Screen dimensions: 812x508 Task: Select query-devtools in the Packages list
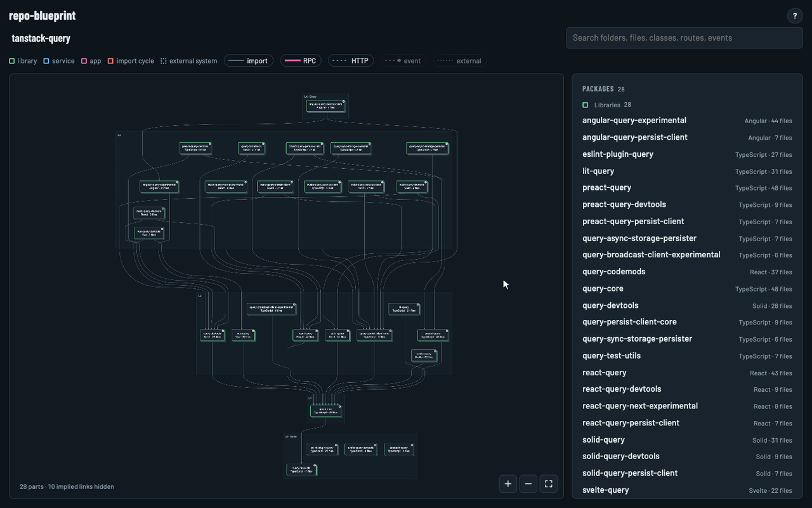point(687,305)
